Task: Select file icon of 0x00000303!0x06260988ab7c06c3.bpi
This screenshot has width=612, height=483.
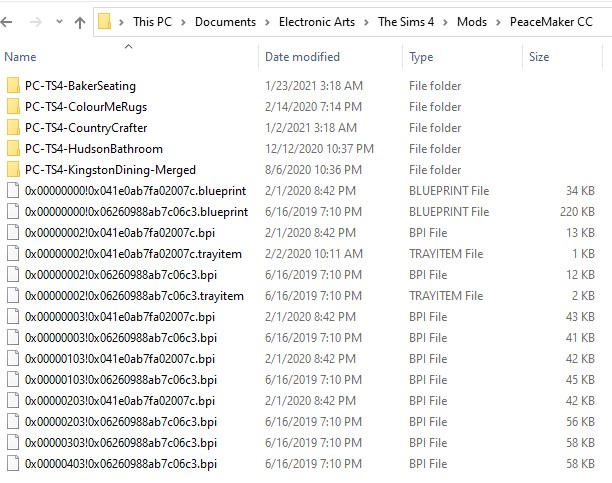Action: 13,443
